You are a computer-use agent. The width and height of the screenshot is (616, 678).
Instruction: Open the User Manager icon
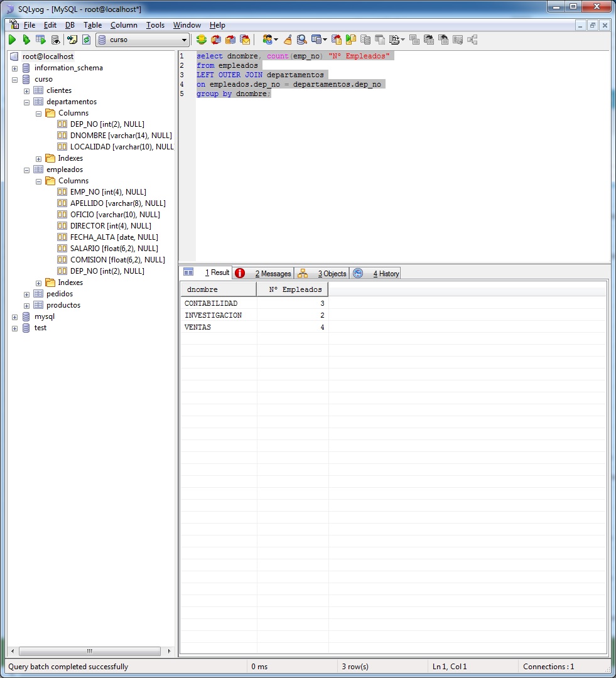click(x=267, y=40)
